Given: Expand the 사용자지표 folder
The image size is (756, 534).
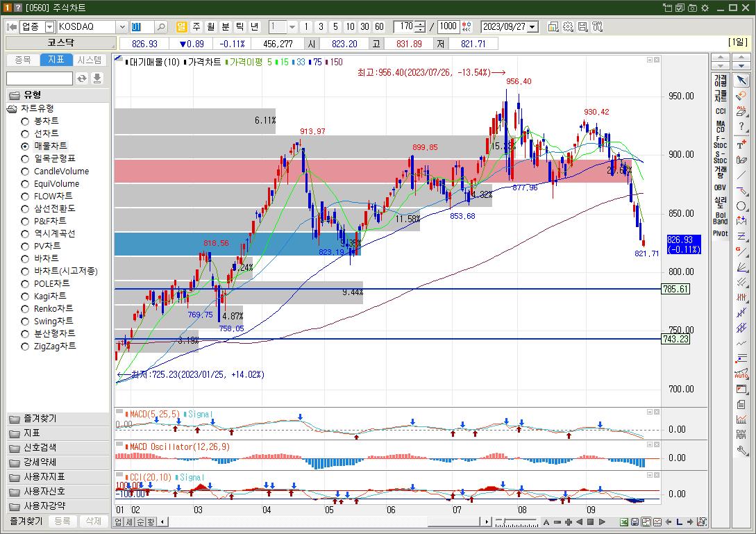Looking at the screenshot, I should pos(58,476).
